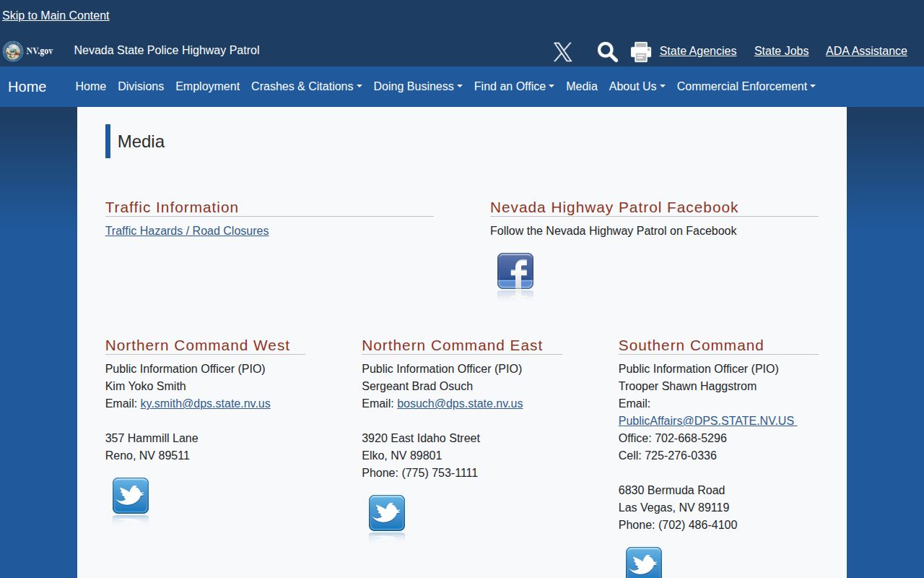924x578 pixels.
Task: Click the Traffic Information heading
Action: 172,207
